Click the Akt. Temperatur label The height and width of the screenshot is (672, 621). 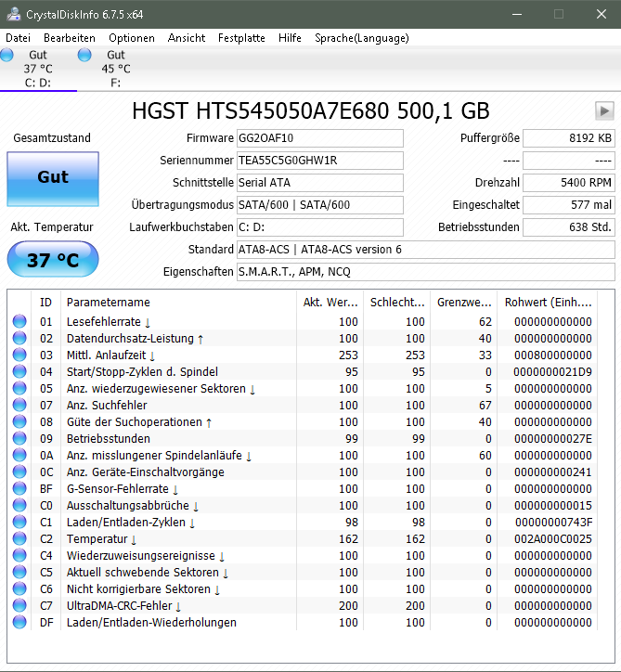pyautogui.click(x=52, y=227)
